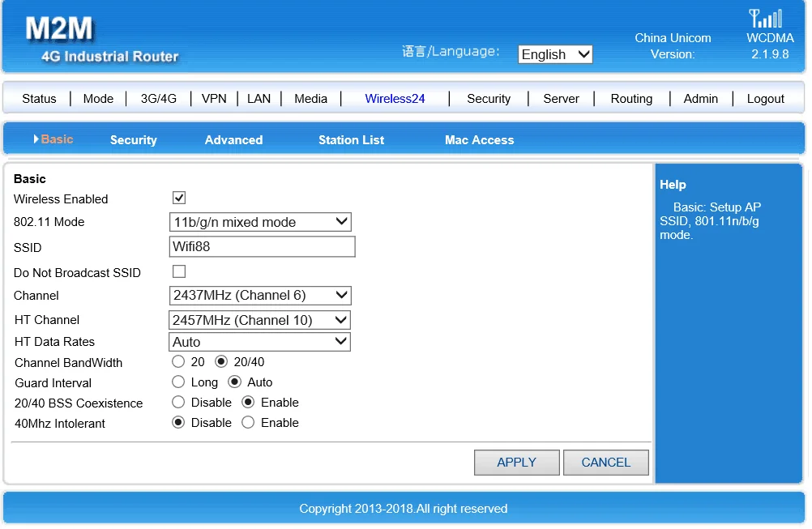Viewport: 812px width, 529px height.
Task: Go to the VPN menu
Action: point(214,99)
